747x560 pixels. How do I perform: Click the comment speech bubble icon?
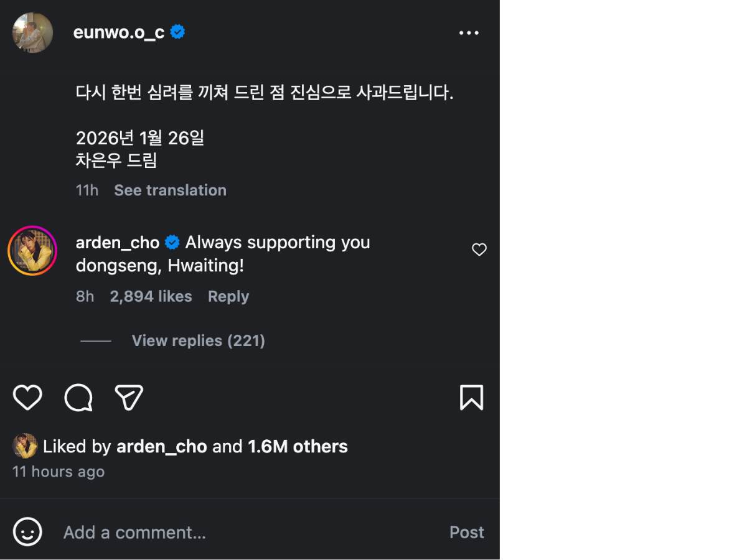[78, 398]
